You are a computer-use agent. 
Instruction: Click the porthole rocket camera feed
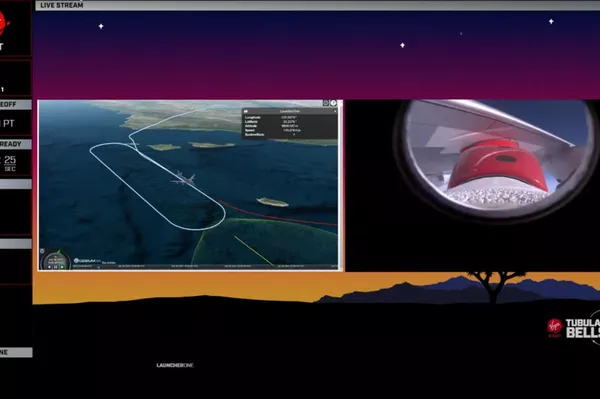[496, 158]
